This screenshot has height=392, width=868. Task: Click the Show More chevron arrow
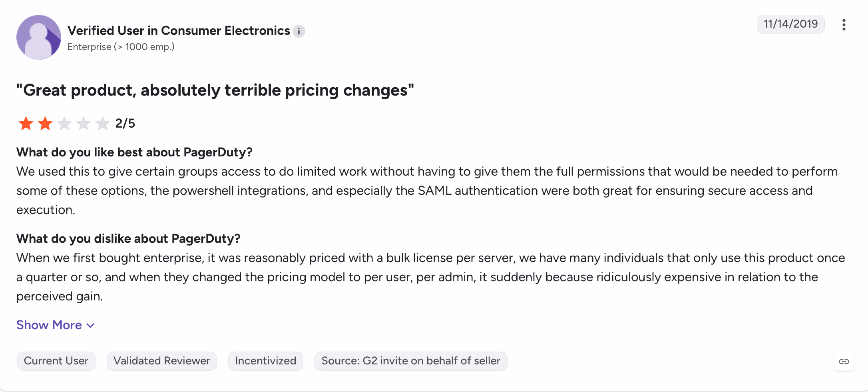(x=91, y=326)
